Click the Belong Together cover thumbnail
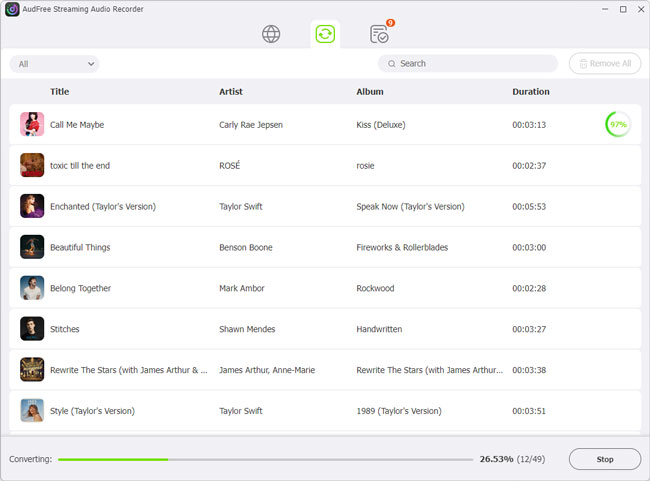 click(x=32, y=288)
